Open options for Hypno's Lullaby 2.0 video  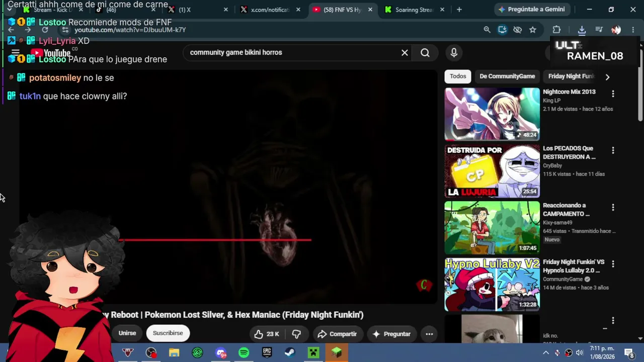[613, 264]
